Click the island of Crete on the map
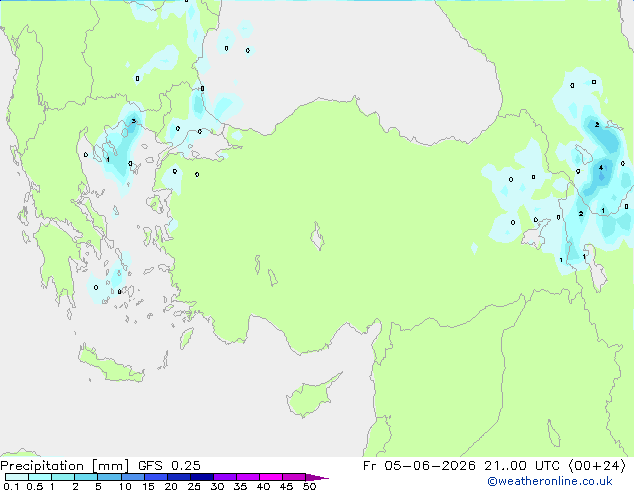Viewport: 634px width, 490px height. [x=111, y=365]
